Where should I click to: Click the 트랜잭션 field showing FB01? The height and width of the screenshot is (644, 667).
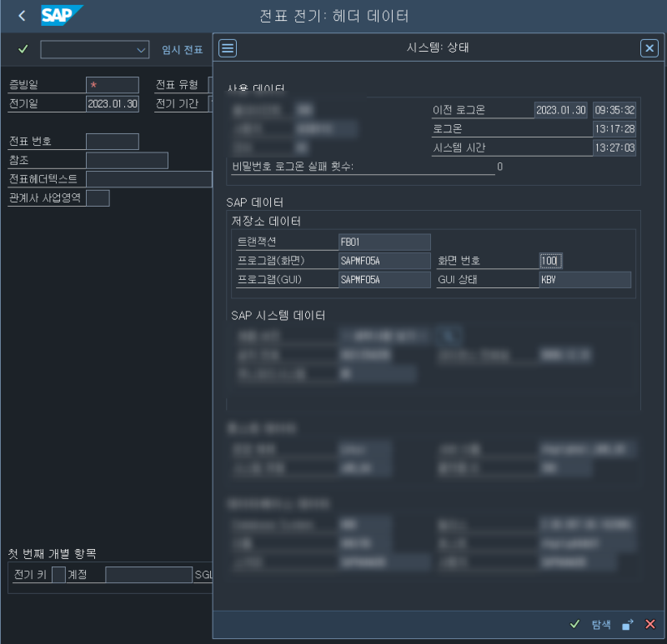pyautogui.click(x=384, y=242)
